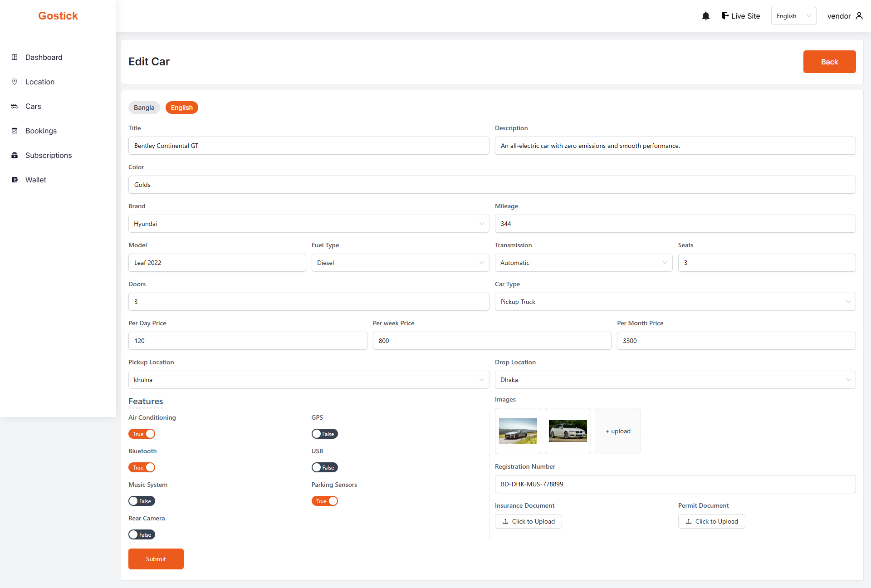Screen dimensions: 871x588
Task: Click the Dashboard sidebar icon
Action: tap(15, 57)
